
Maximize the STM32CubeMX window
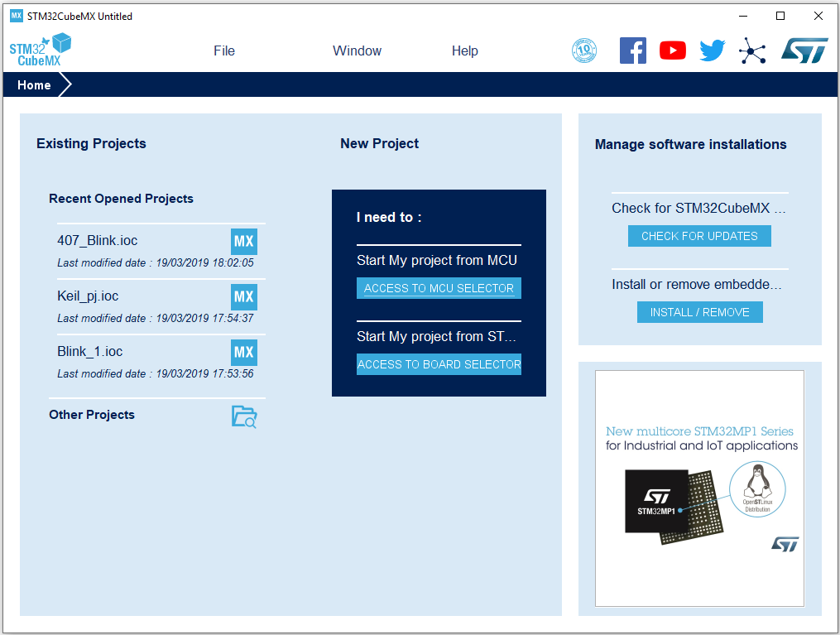pos(780,16)
